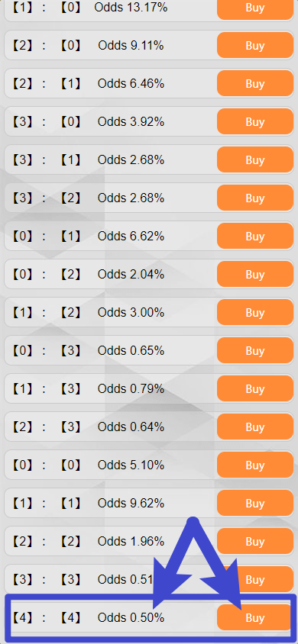Click Buy for score 3:1
This screenshot has height=644, width=298.
tap(255, 160)
